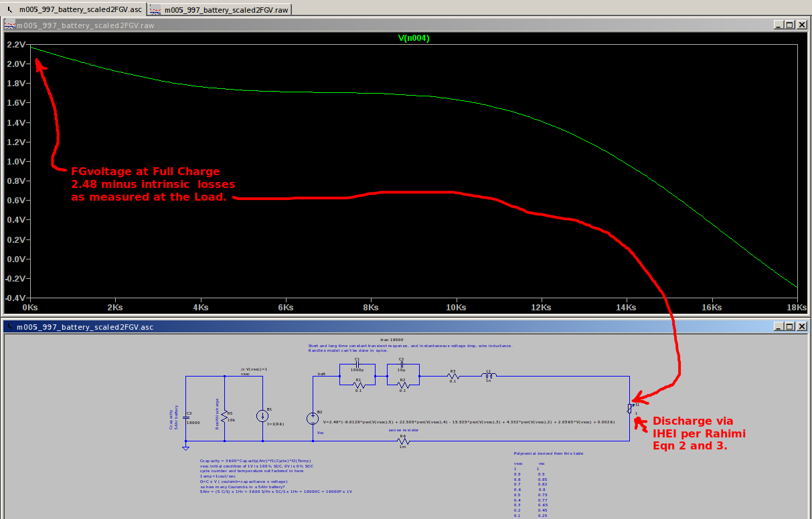The image size is (812, 519).
Task: Select the R6 sense resistor symbol
Action: tap(403, 441)
